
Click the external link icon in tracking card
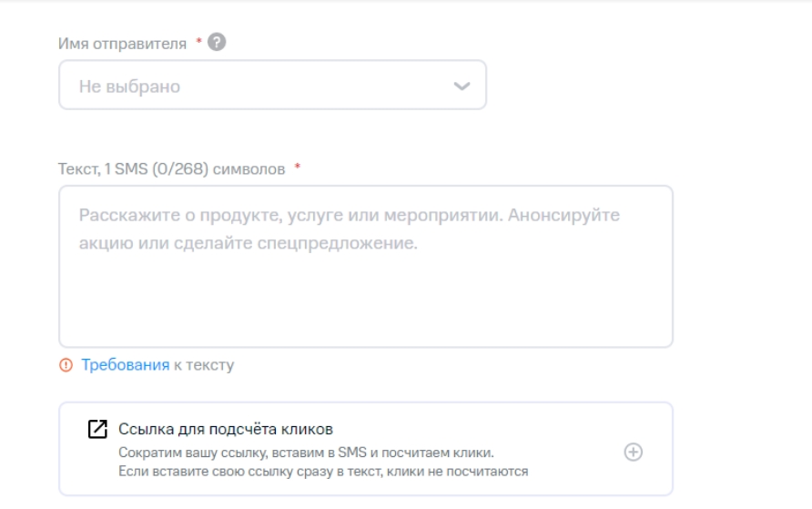97,429
